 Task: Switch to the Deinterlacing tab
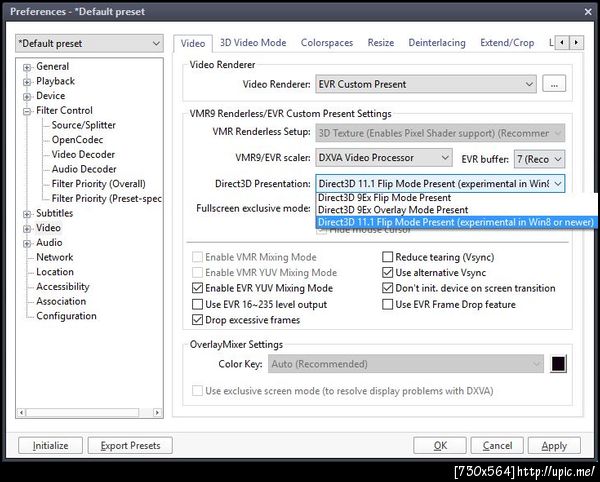pyautogui.click(x=437, y=43)
